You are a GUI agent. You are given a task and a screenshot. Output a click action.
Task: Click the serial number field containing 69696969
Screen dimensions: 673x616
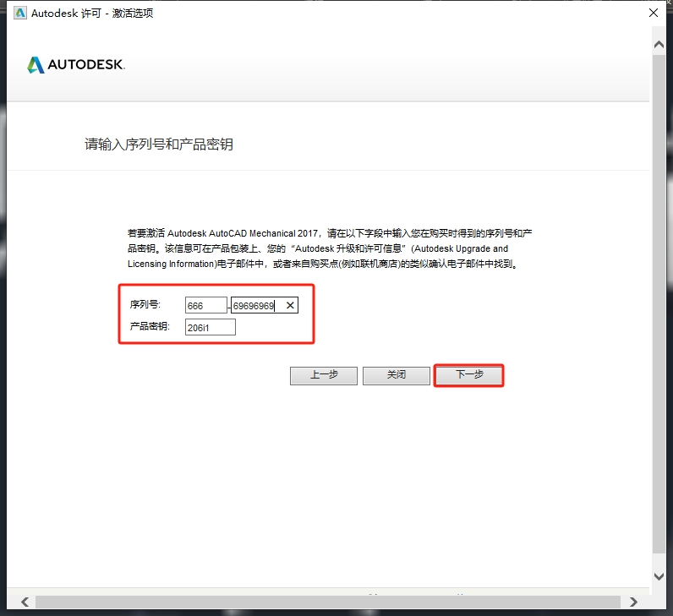pos(255,306)
